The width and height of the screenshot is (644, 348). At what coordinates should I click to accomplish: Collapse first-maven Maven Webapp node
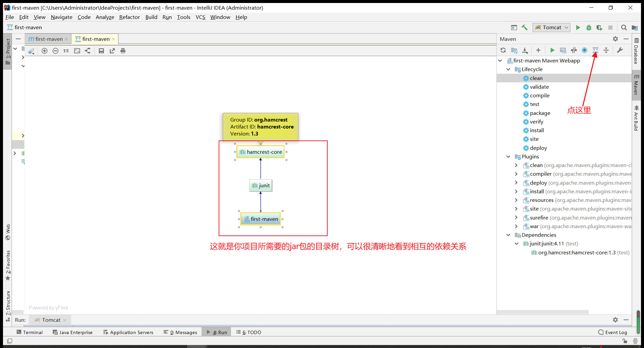(500, 60)
